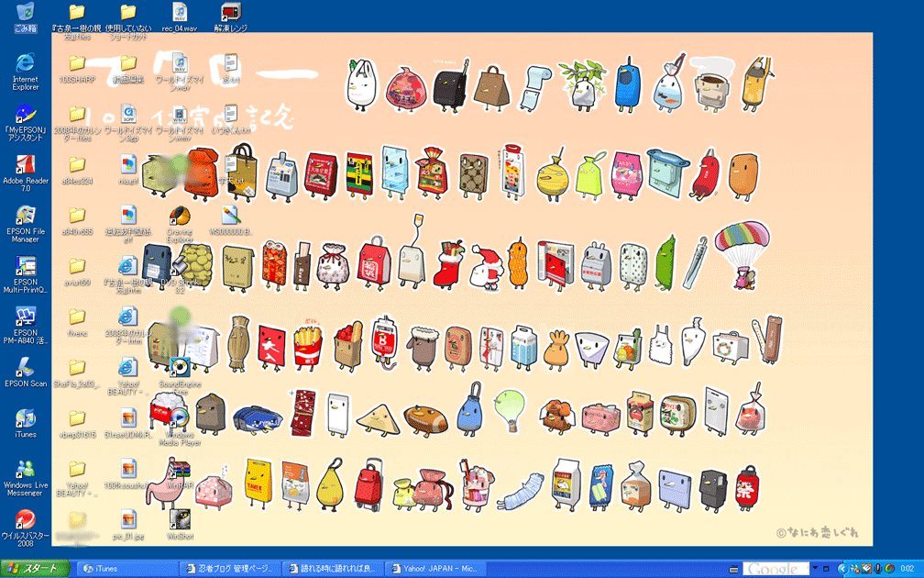Switch to Yahoo! JAPAN taskbar window
924x578 pixels.
[434, 569]
